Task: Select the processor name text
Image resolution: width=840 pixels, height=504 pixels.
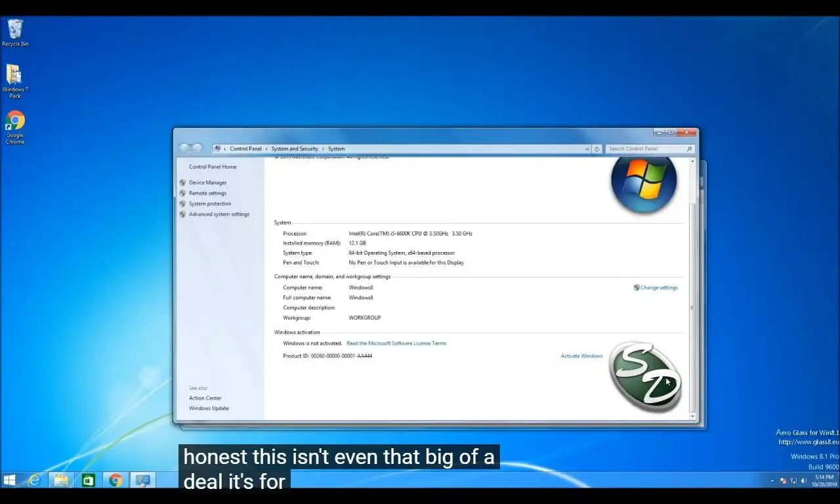Action: coord(410,234)
